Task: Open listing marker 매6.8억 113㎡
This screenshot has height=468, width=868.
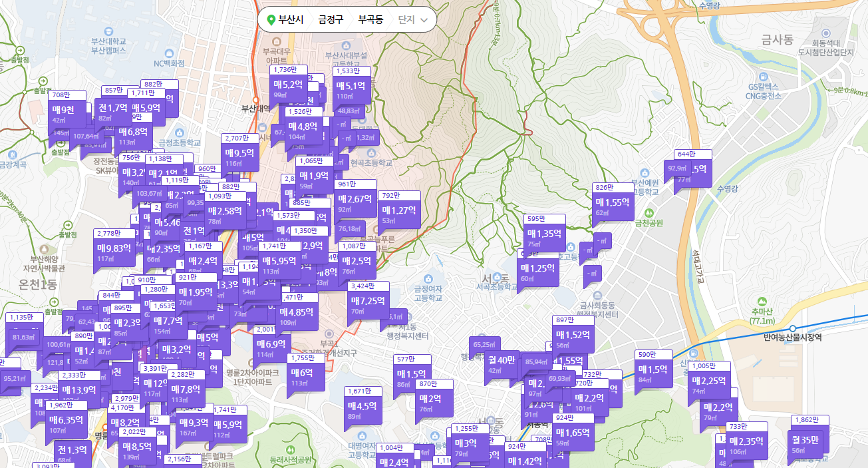Action: (133, 133)
